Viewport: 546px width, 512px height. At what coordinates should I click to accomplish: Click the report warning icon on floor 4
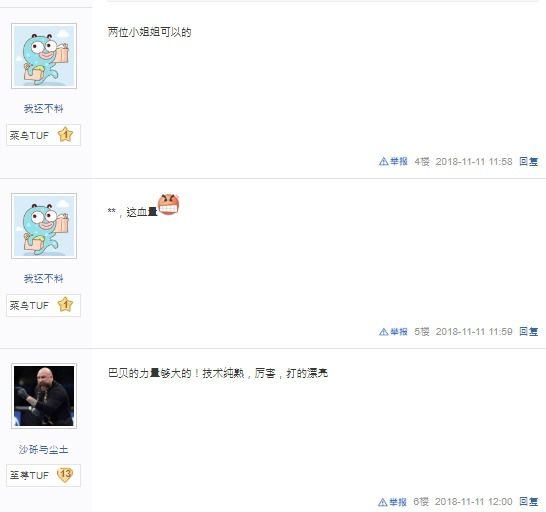[383, 162]
